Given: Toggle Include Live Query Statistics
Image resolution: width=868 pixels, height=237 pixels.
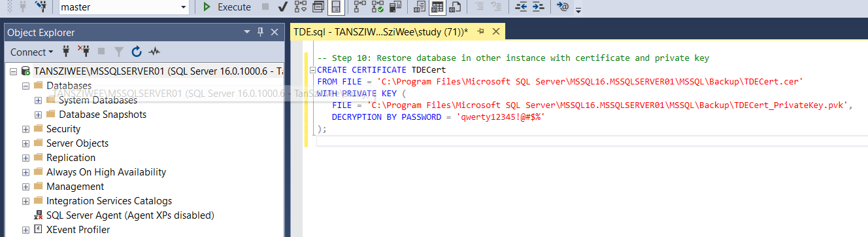Looking at the screenshot, I should pyautogui.click(x=377, y=7).
